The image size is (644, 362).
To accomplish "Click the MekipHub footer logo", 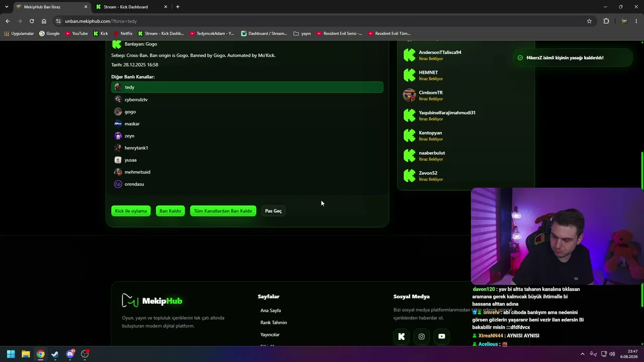I will (152, 301).
